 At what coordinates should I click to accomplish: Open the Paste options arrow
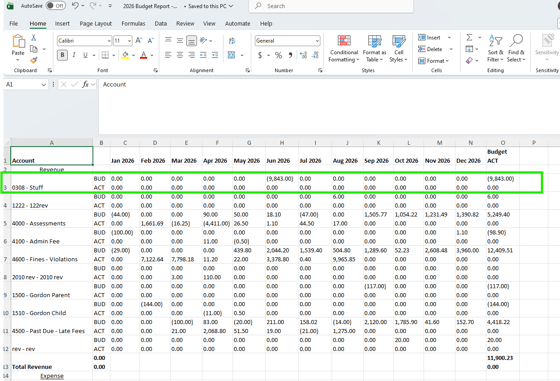[x=18, y=60]
